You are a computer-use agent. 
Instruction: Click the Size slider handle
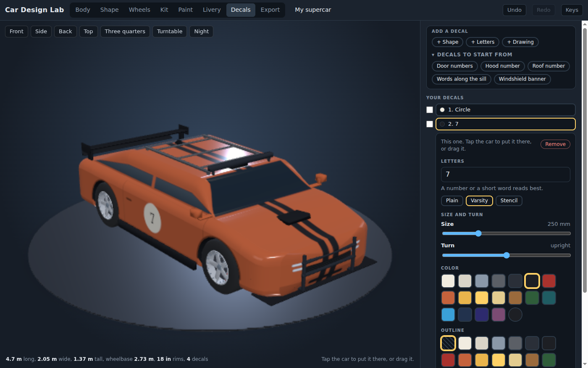coord(478,233)
